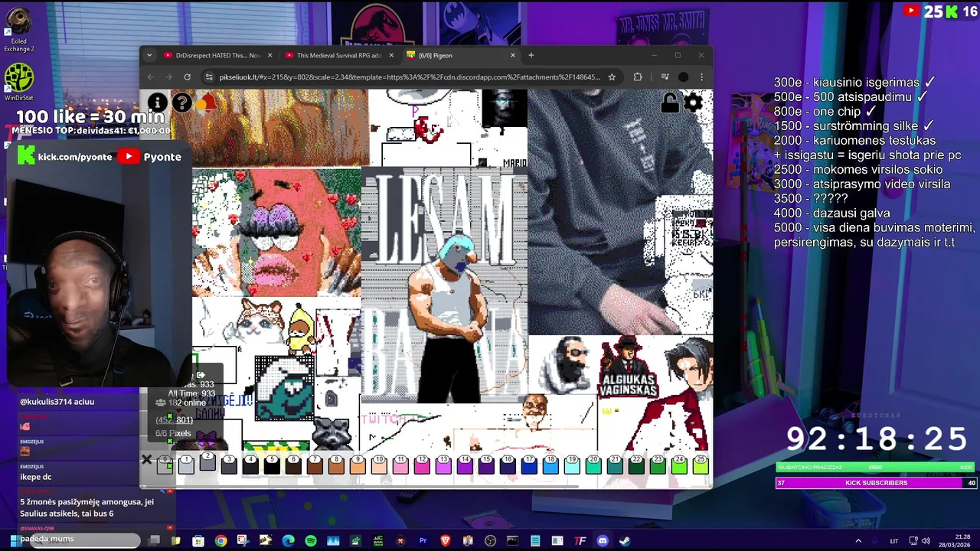Click the orange notification bell icon
980x551 pixels.
pyautogui.click(x=206, y=103)
